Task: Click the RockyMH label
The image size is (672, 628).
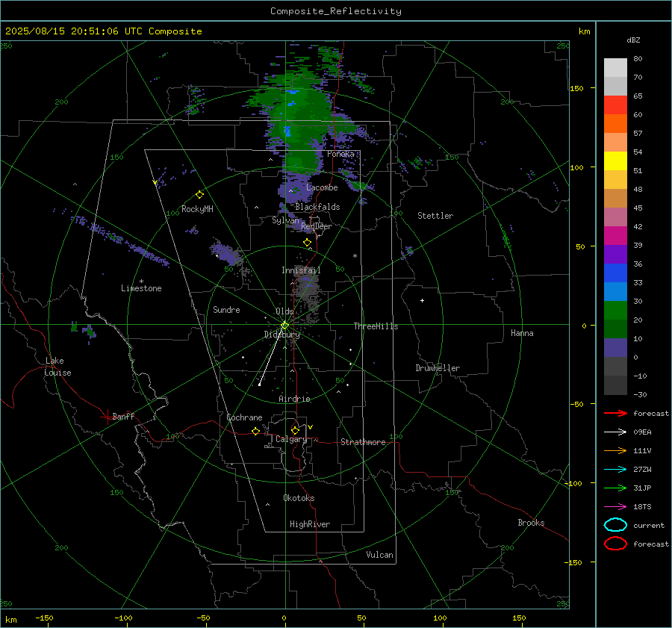Action: coord(197,209)
